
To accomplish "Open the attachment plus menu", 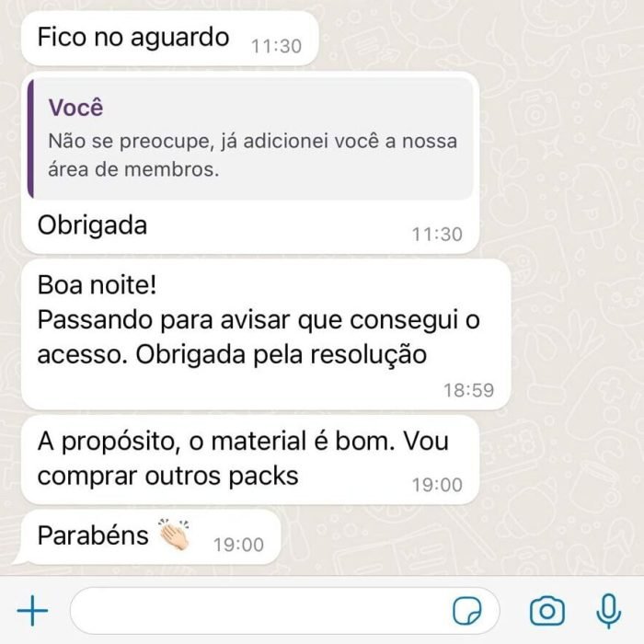I will pos(32,610).
